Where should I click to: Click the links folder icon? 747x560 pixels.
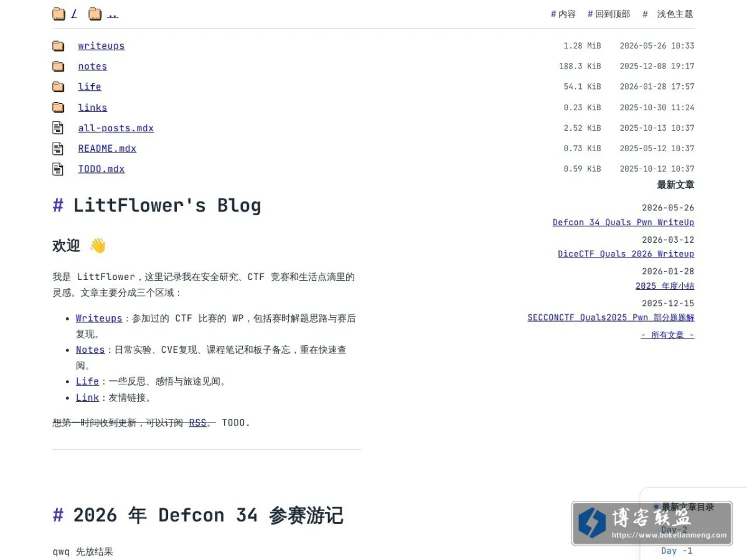click(x=58, y=108)
